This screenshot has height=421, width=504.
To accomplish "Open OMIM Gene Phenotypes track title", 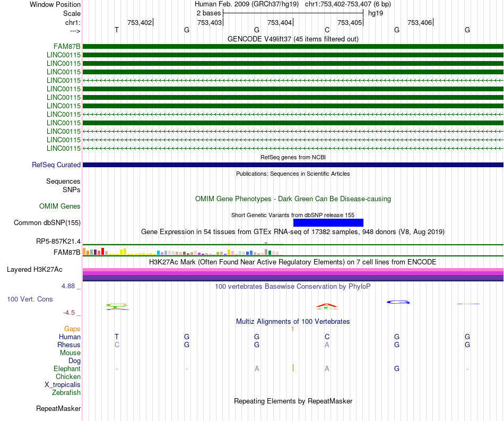I will [293, 199].
